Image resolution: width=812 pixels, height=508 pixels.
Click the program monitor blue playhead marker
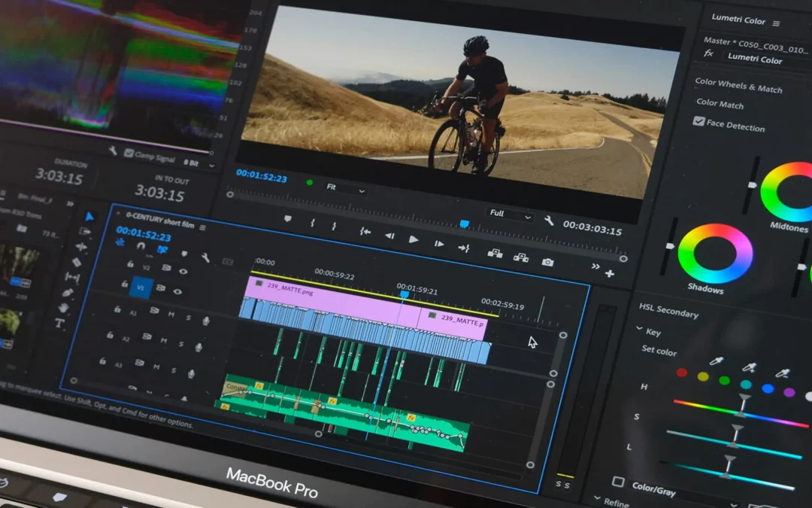click(465, 224)
